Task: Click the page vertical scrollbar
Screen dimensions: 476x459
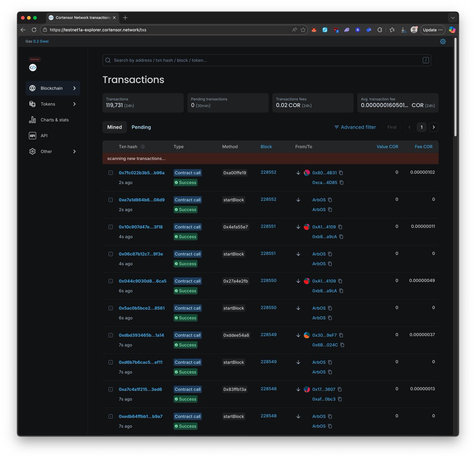Action: pos(456,87)
